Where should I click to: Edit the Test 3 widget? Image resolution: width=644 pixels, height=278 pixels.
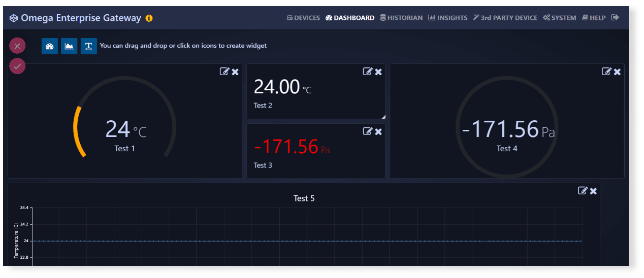pyautogui.click(x=368, y=131)
